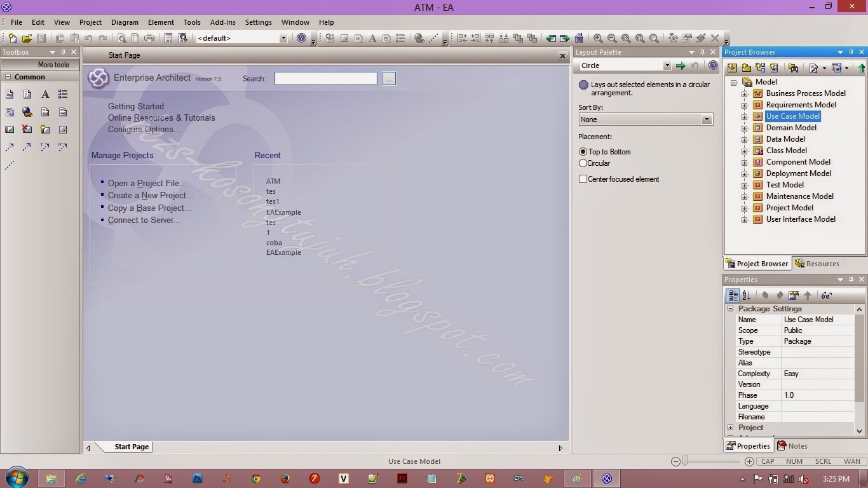Click the green Apply Layout arrow in Layout Palette
868x488 pixels.
pyautogui.click(x=681, y=65)
